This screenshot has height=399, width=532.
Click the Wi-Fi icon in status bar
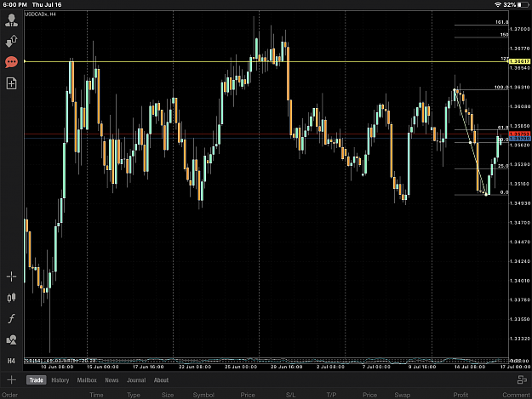click(x=498, y=5)
